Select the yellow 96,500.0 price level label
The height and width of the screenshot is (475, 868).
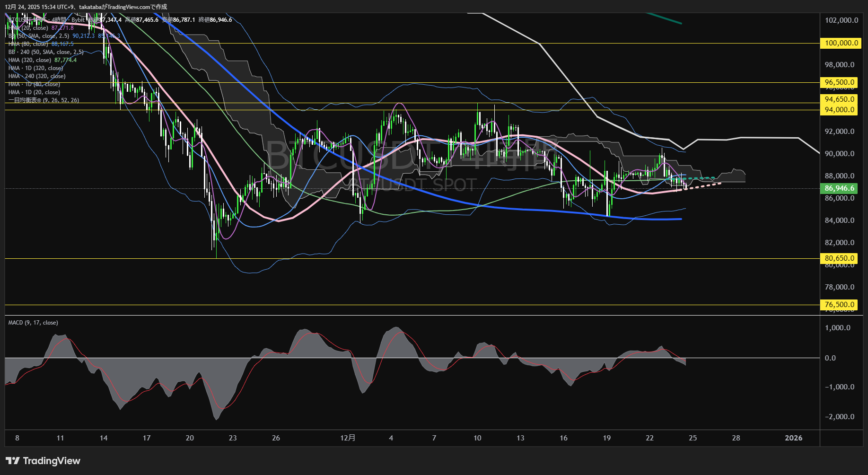pyautogui.click(x=840, y=82)
